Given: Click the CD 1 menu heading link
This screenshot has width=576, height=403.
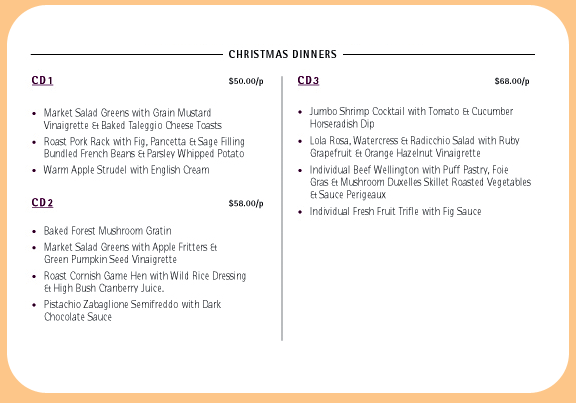Looking at the screenshot, I should click(x=42, y=80).
